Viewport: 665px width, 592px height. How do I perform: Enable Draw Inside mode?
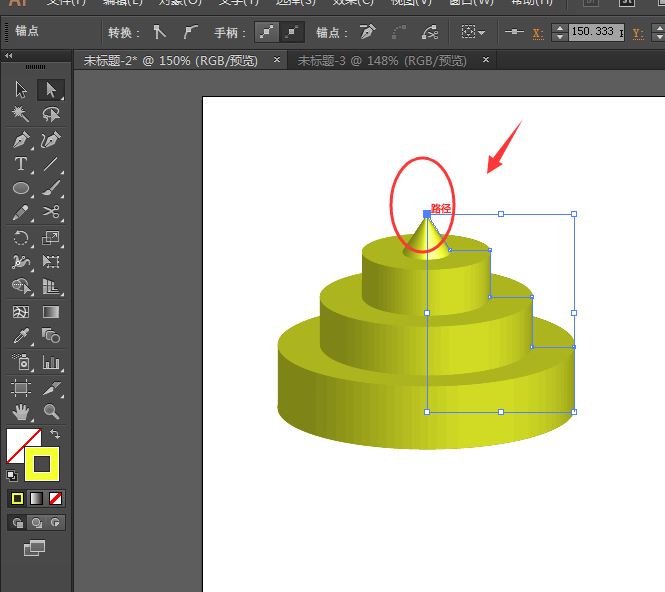(x=56, y=522)
